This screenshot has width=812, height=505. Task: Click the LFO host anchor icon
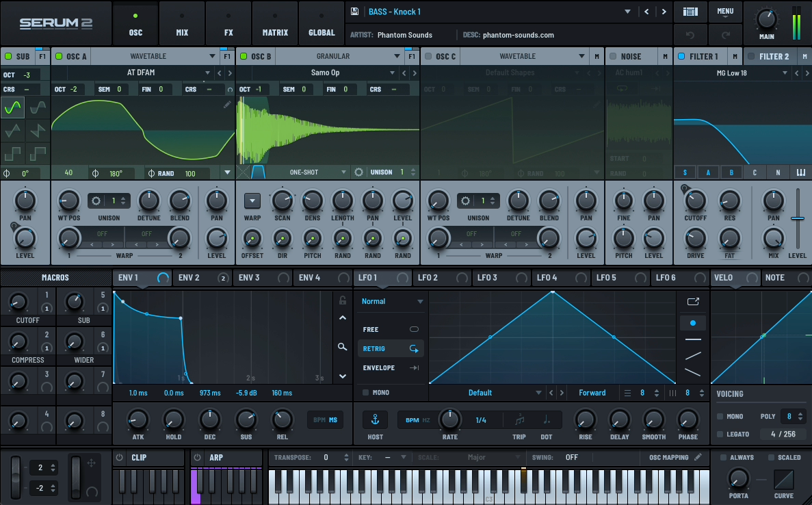(x=375, y=419)
